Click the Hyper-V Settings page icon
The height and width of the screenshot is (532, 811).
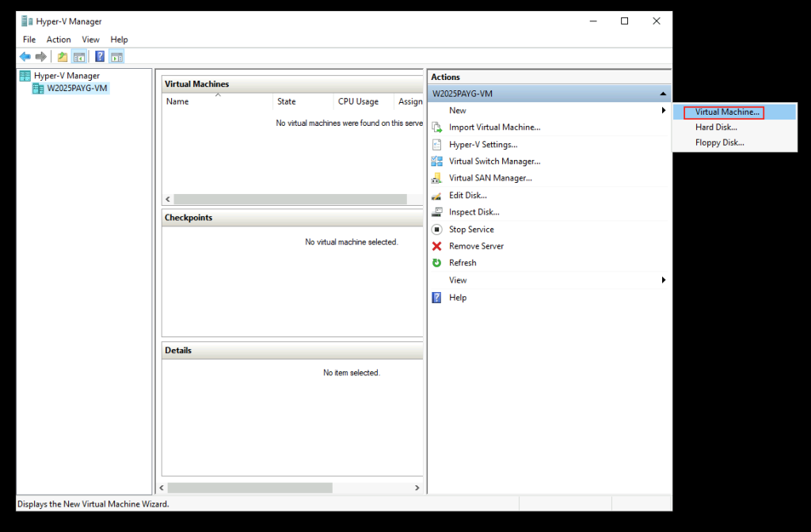click(437, 144)
